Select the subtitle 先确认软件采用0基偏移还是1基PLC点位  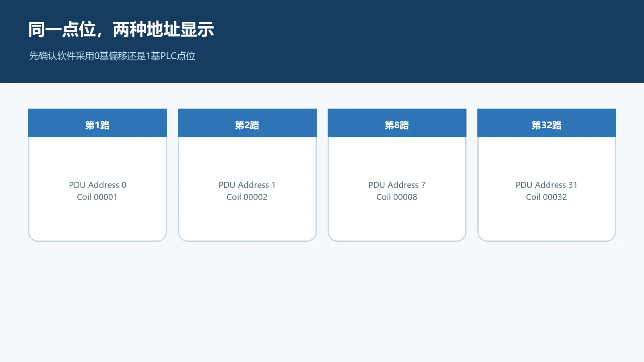[112, 56]
